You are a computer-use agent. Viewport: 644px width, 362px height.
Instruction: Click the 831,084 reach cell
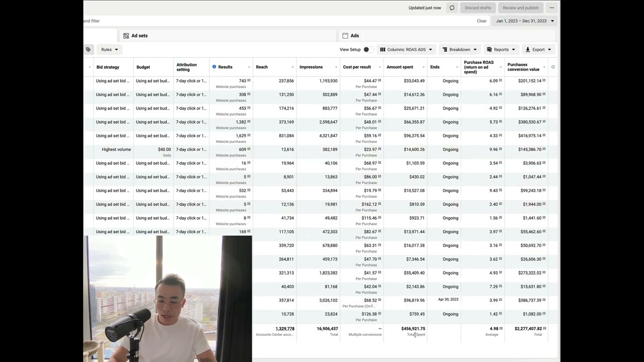286,135
